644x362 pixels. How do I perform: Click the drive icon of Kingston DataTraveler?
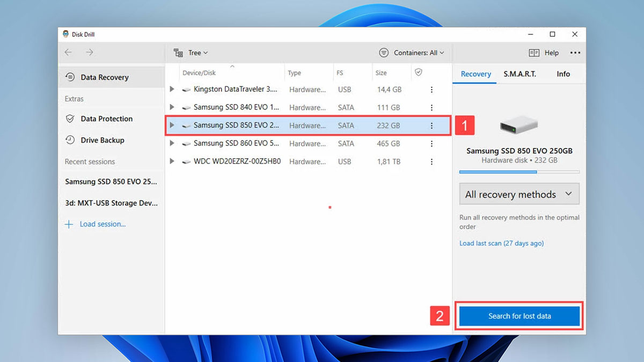[186, 90]
